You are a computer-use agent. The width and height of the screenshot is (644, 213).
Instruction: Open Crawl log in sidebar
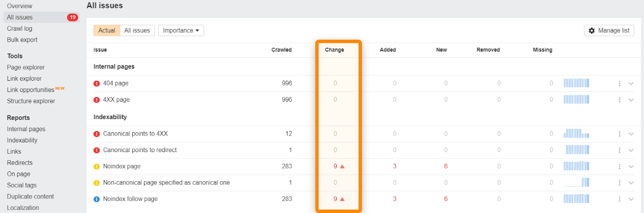(19, 29)
